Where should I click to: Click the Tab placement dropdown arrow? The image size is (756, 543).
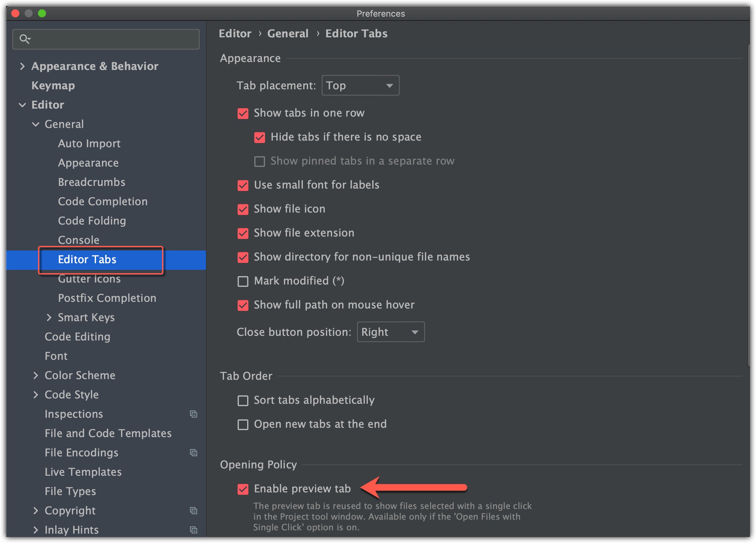point(389,86)
